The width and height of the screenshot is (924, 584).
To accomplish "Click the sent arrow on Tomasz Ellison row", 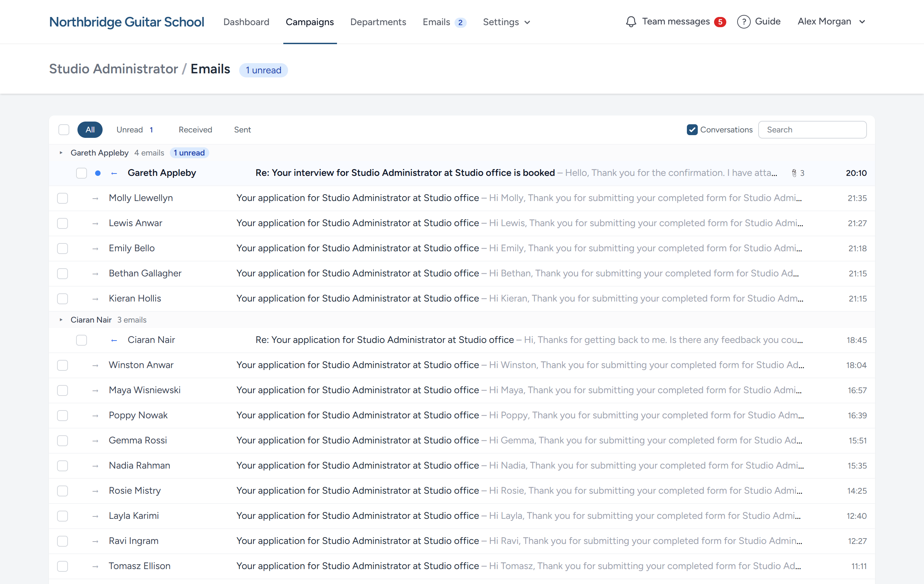I will pyautogui.click(x=95, y=566).
